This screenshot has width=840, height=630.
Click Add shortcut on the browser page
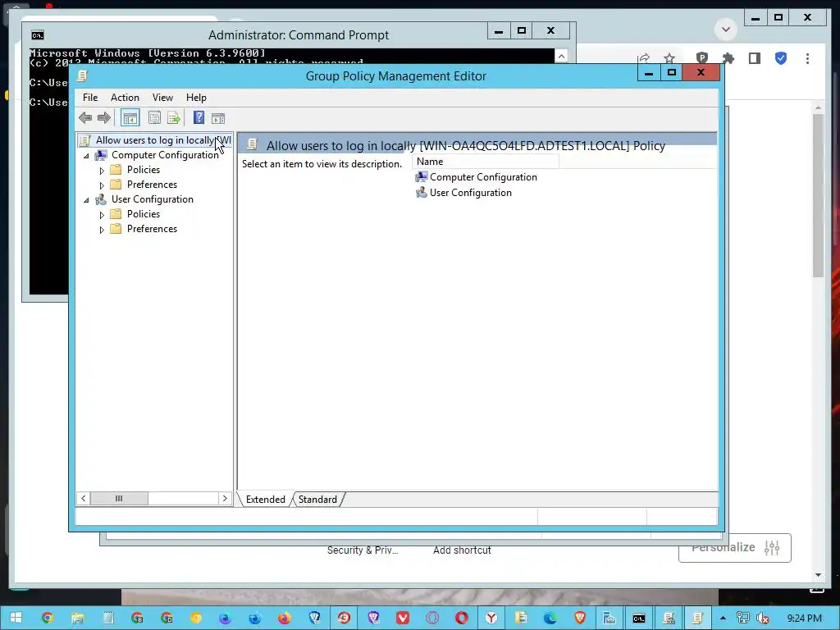(x=462, y=550)
